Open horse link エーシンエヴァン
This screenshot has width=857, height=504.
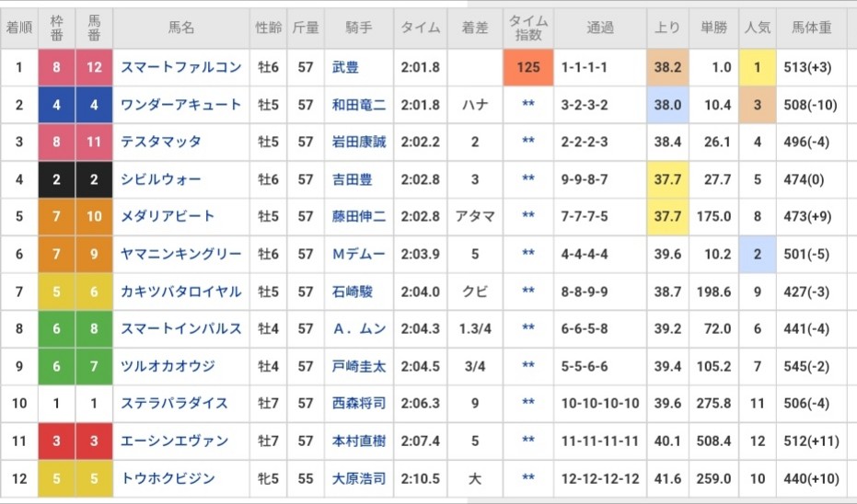174,441
